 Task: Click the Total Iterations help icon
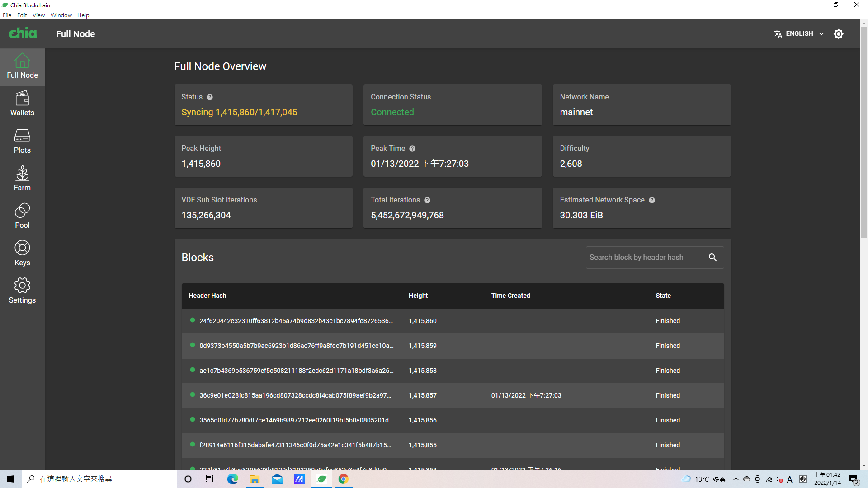pyautogui.click(x=427, y=200)
